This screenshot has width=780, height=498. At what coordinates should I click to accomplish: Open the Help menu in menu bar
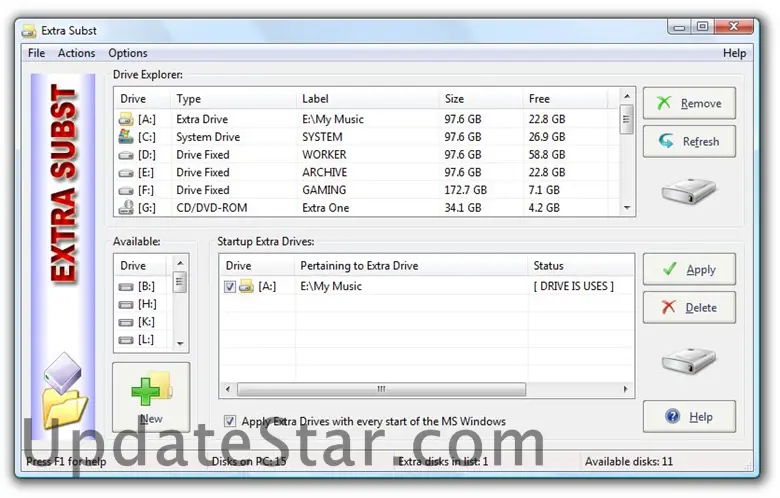coord(734,53)
